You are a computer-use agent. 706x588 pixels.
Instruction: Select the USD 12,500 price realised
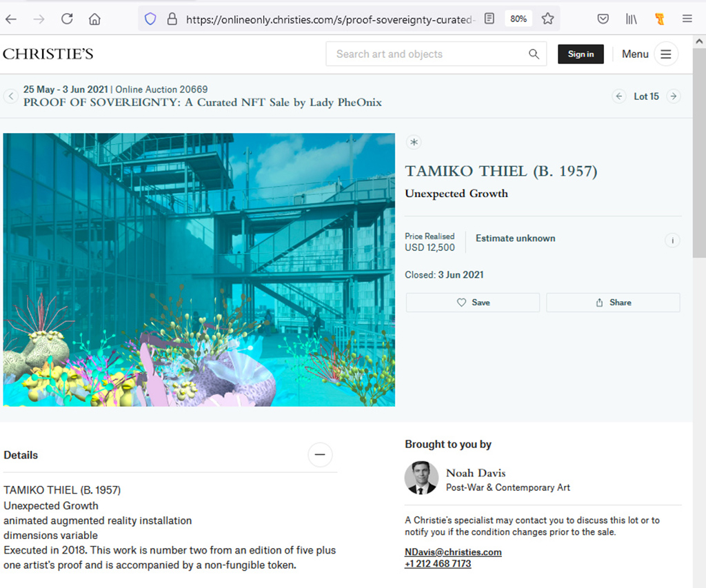coord(430,247)
